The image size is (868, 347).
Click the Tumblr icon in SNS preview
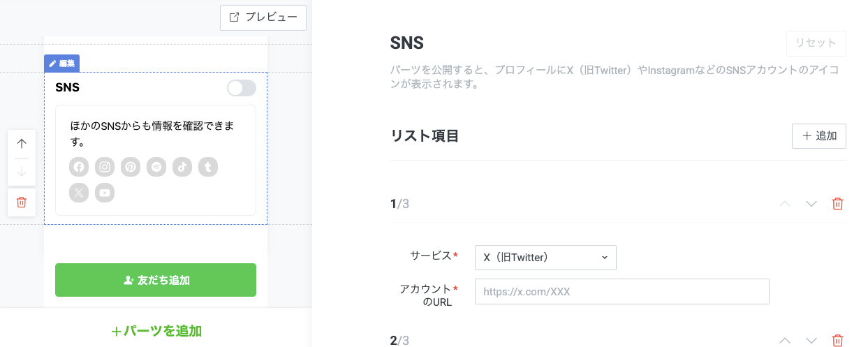208,167
